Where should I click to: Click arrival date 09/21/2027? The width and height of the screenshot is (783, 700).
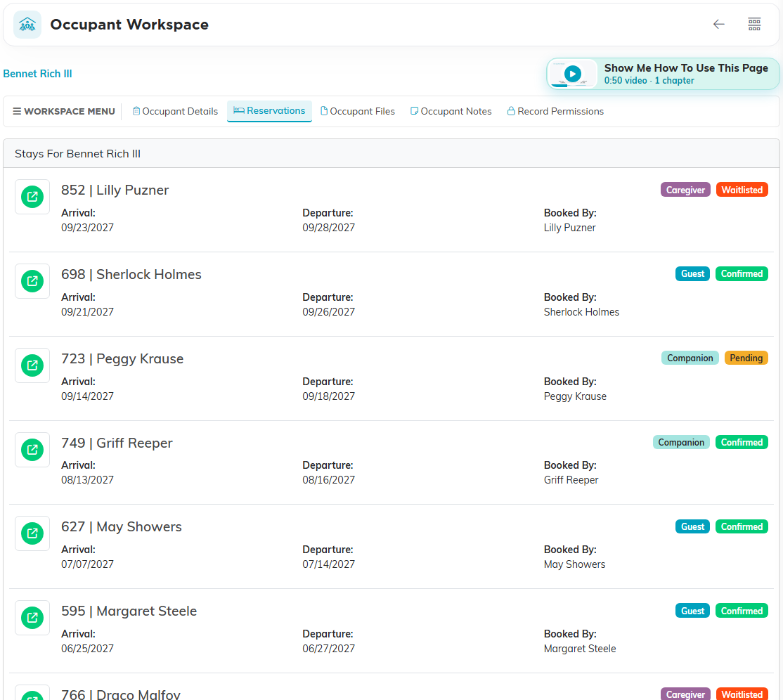pos(87,312)
